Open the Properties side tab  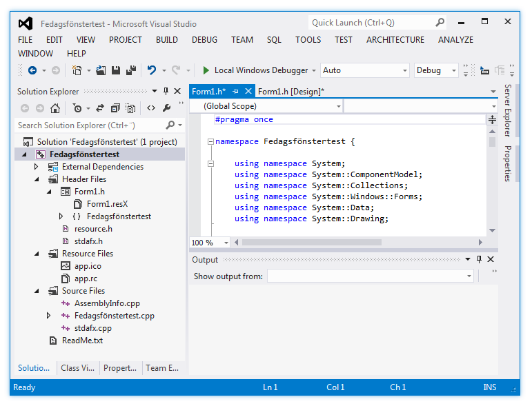pyautogui.click(x=508, y=163)
